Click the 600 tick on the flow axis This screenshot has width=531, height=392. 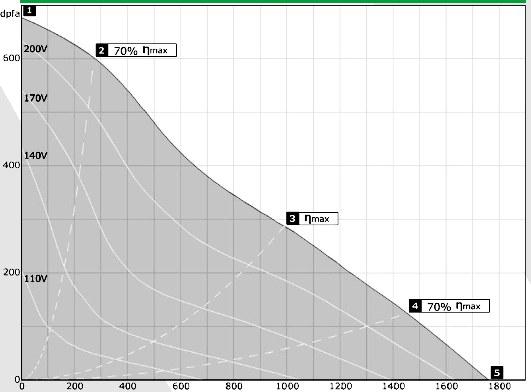[x=180, y=386]
